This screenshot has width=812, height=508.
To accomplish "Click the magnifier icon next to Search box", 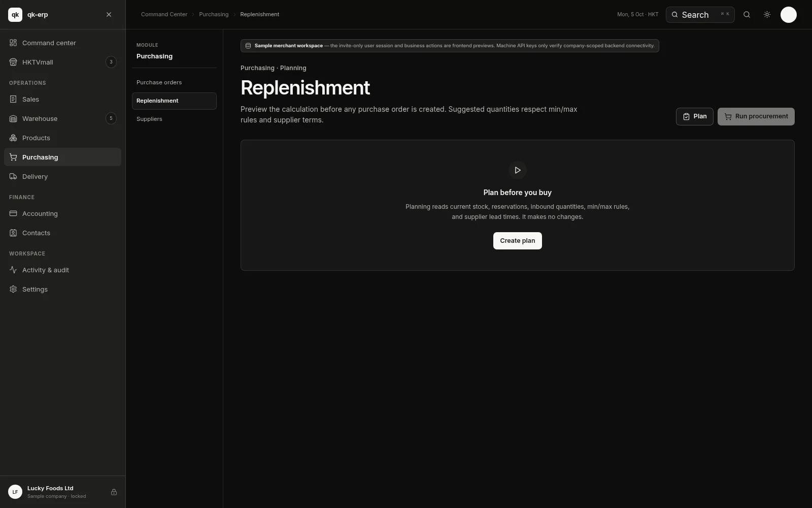I will [747, 15].
